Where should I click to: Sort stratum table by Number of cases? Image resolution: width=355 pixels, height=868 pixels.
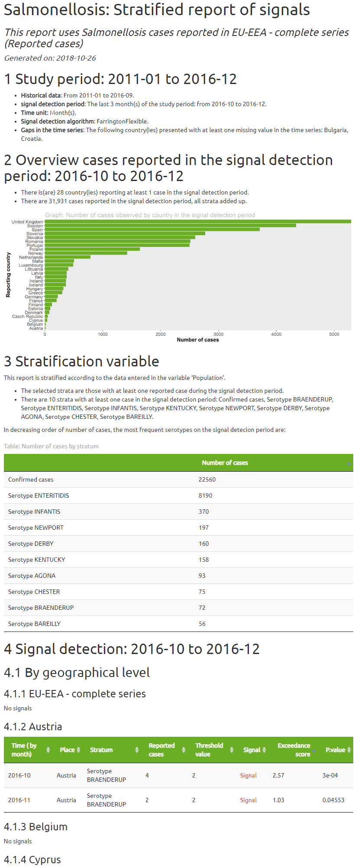pyautogui.click(x=225, y=463)
